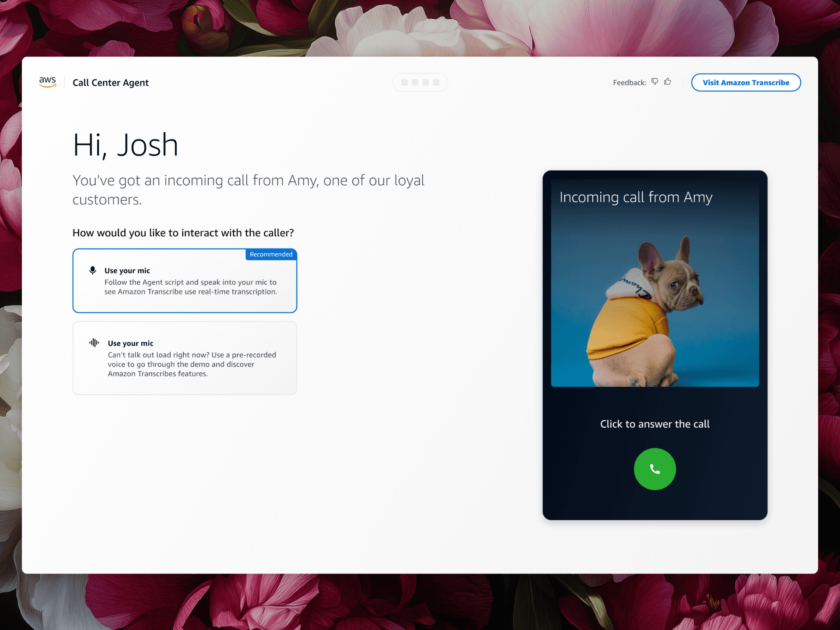Open the Visit Amazon Transcribe link

click(x=746, y=83)
